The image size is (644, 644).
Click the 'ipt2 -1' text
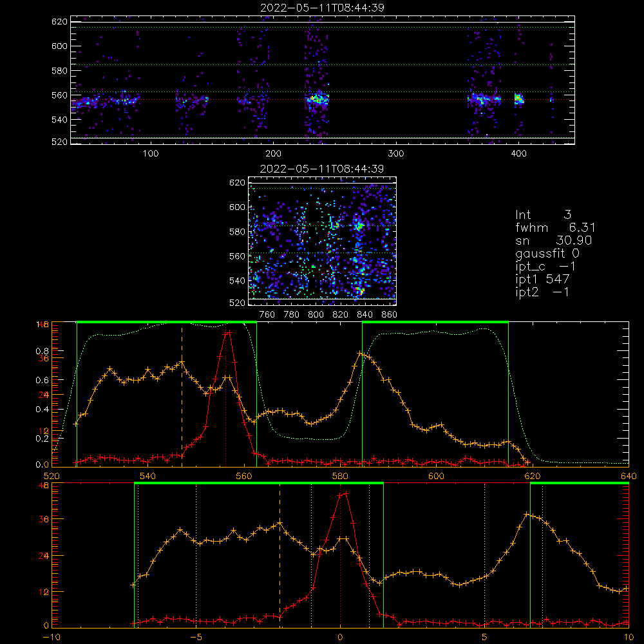[x=542, y=292]
